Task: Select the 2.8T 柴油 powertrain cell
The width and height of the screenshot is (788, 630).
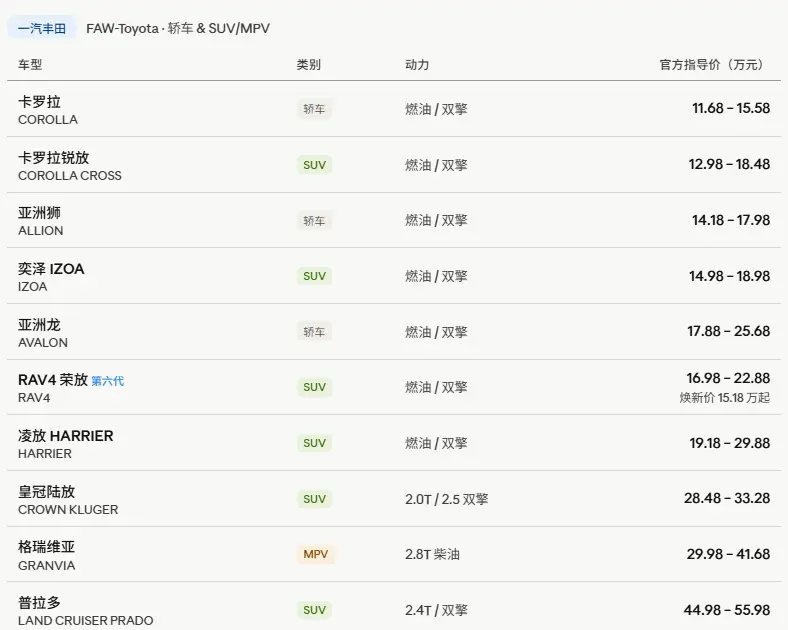Action: 432,554
